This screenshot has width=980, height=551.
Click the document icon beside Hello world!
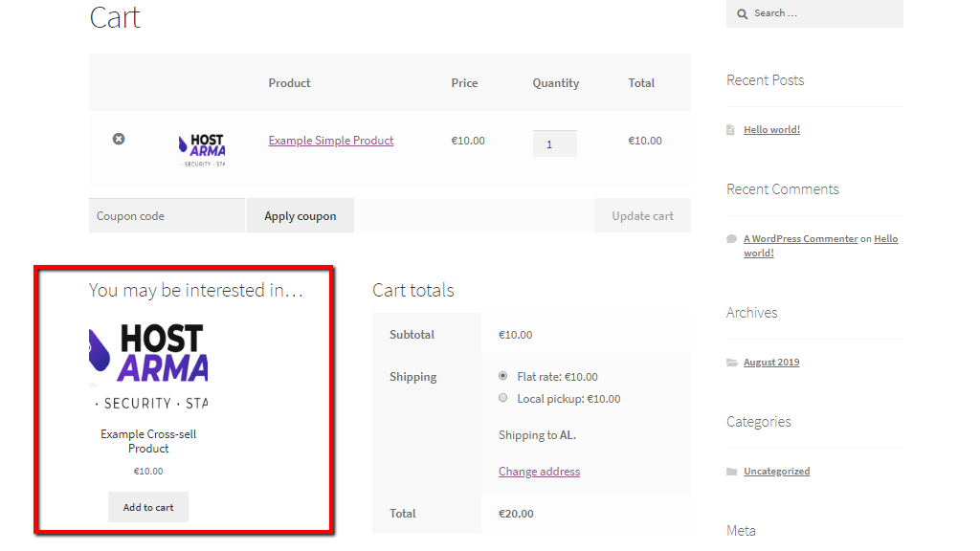pos(730,130)
